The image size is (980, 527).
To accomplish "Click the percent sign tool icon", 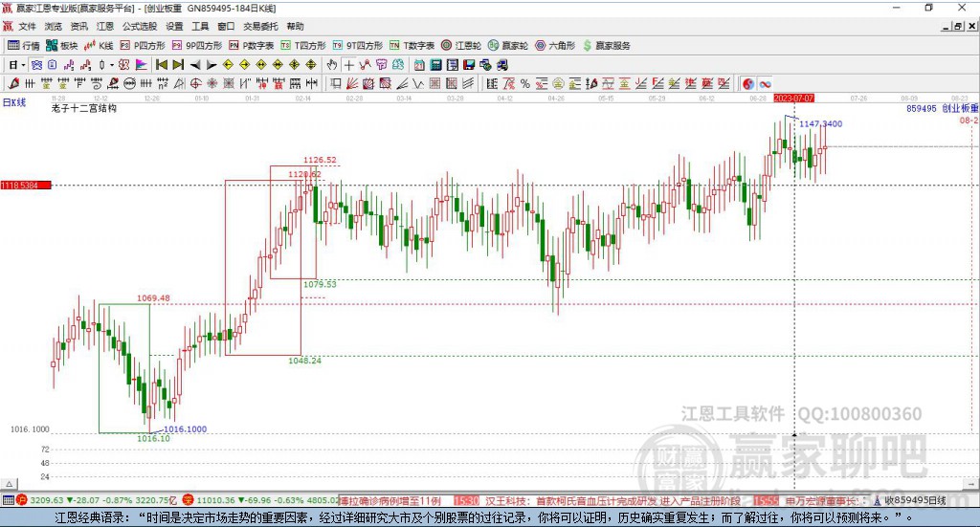I will tap(525, 83).
